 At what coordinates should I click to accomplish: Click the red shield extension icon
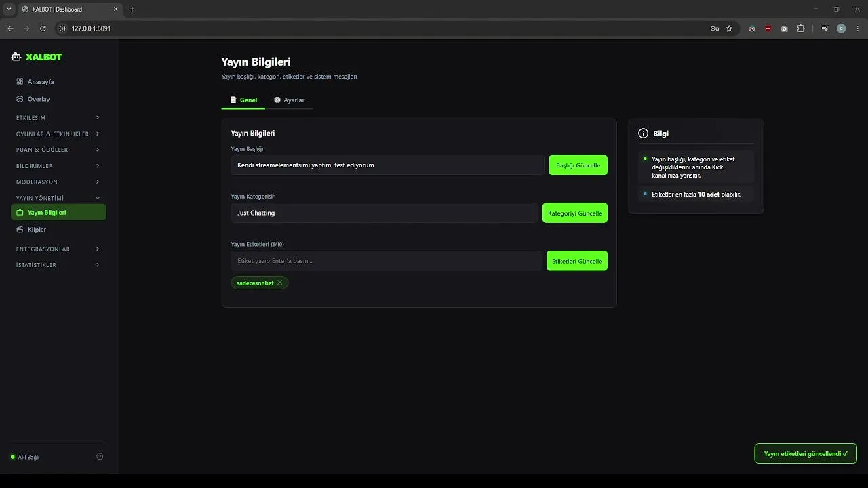[768, 28]
